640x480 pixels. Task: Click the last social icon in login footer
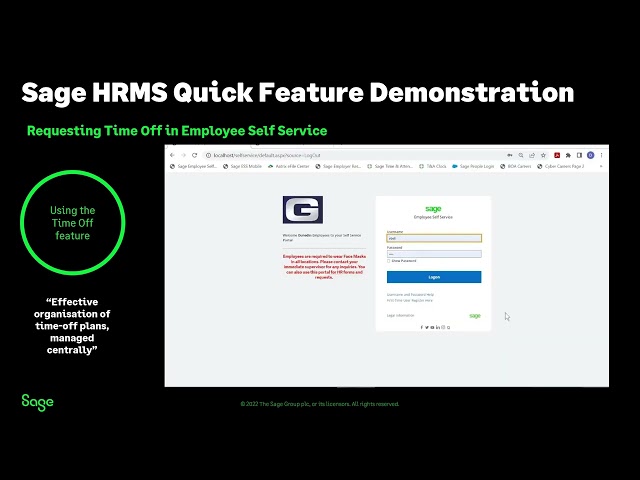tap(448, 327)
